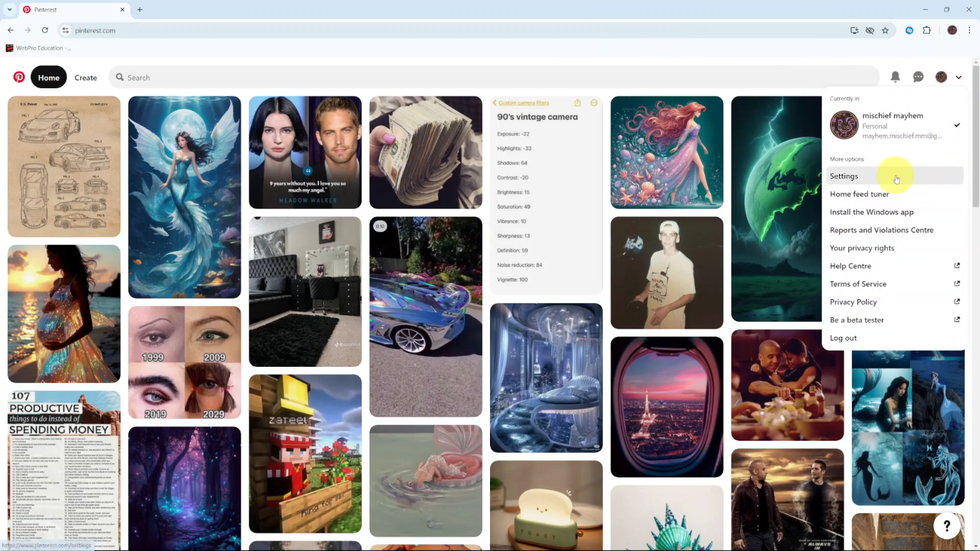The height and width of the screenshot is (551, 980).
Task: Click the profile avatar in the header
Action: coord(941,77)
